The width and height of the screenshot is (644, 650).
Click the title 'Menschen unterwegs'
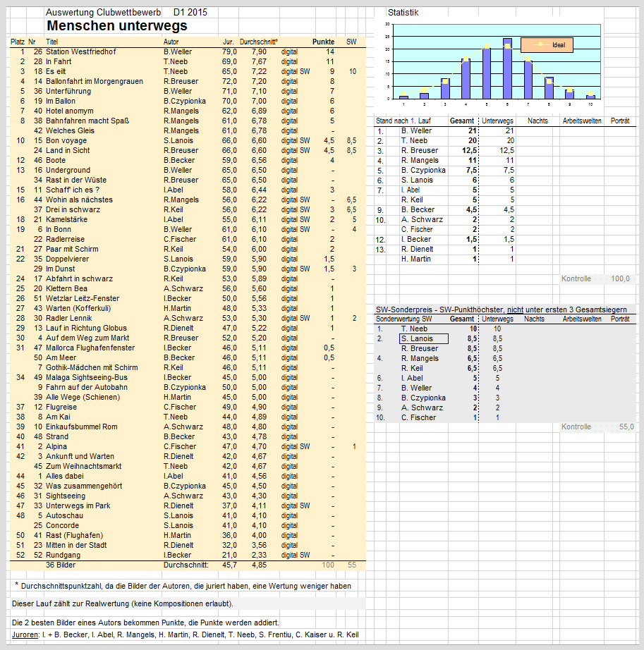coord(117,25)
